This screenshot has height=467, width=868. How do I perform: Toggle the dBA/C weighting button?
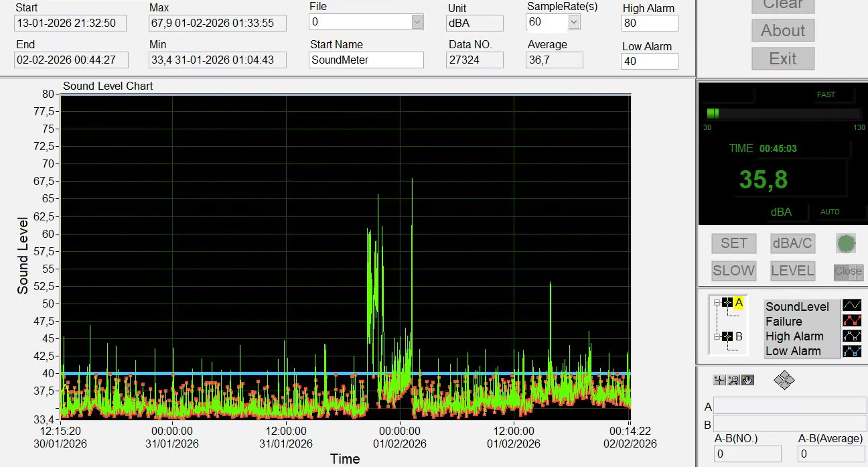pyautogui.click(x=792, y=243)
